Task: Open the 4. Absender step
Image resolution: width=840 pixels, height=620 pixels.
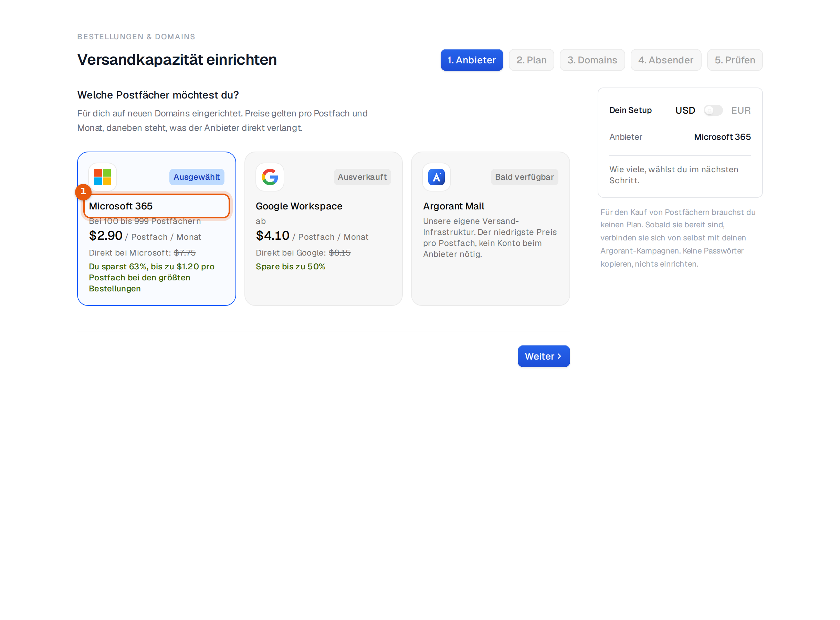Action: [x=665, y=60]
